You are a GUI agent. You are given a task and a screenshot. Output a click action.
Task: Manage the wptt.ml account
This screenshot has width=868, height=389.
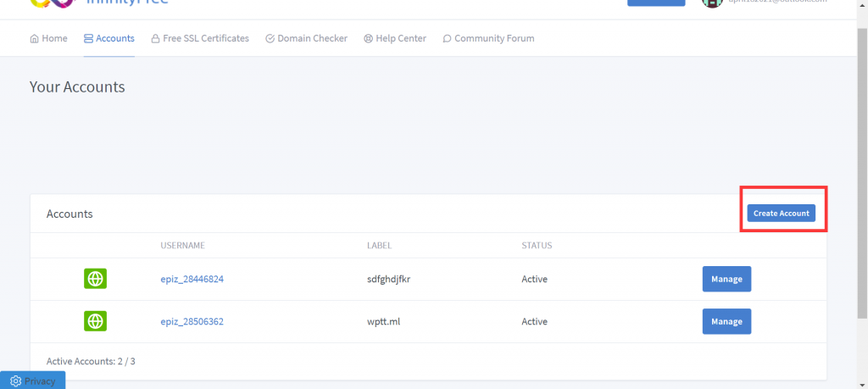[x=726, y=321]
